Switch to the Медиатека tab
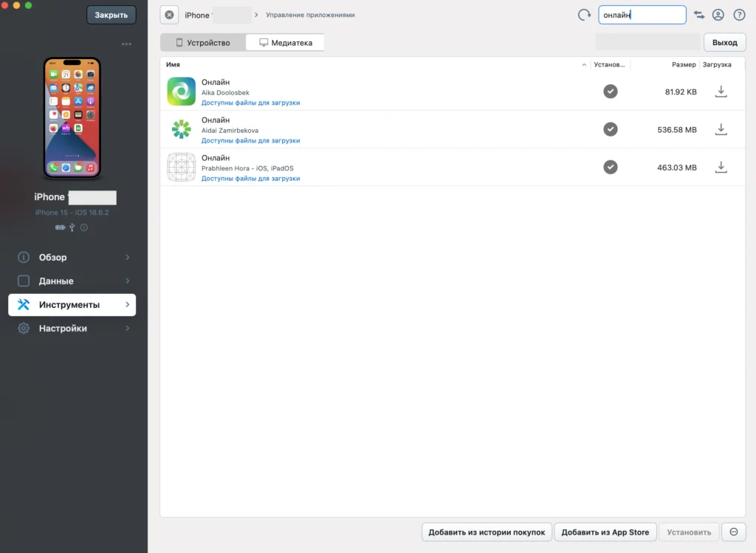 (286, 42)
